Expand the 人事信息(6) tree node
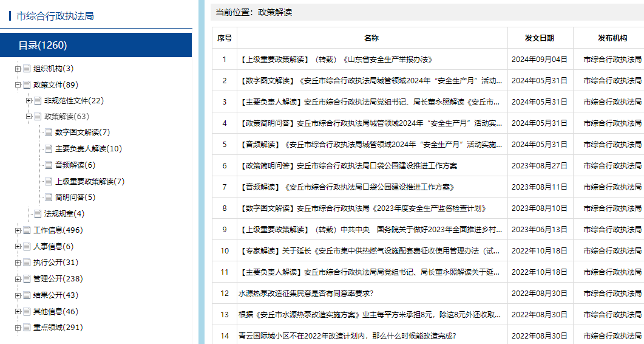Viewport: 644px width, 344px height. pos(18,247)
